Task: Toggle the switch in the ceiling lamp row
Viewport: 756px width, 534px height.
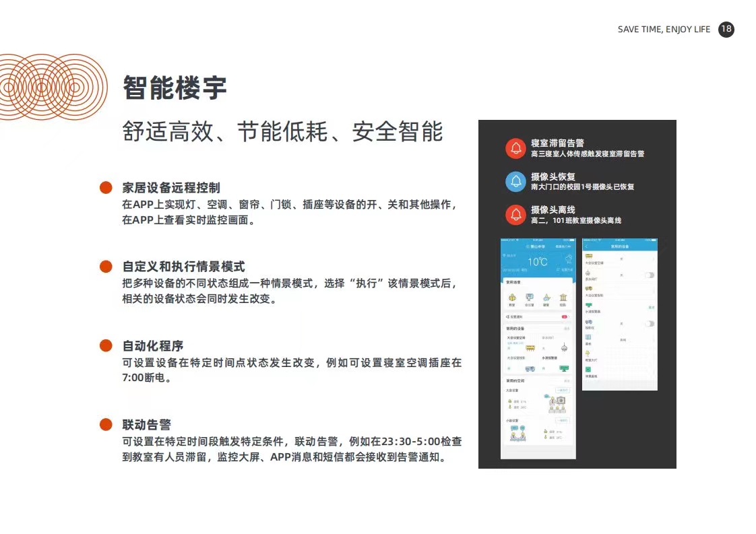Action: pos(650,275)
